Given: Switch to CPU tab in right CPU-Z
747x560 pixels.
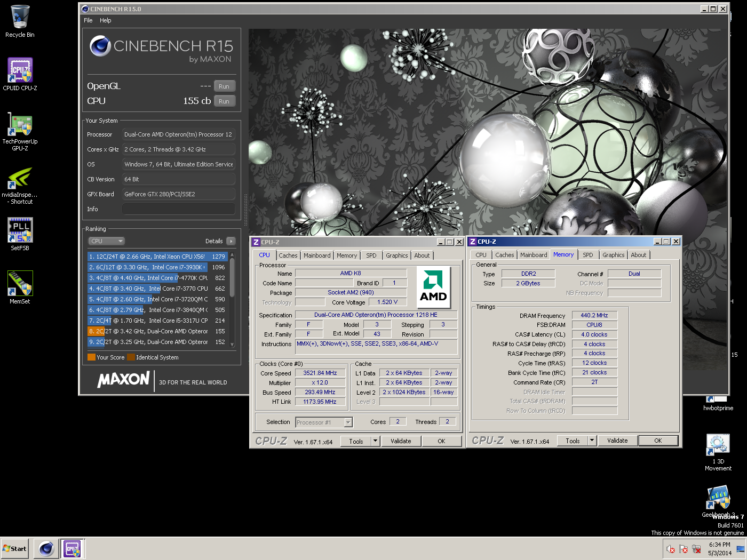Looking at the screenshot, I should 481,255.
